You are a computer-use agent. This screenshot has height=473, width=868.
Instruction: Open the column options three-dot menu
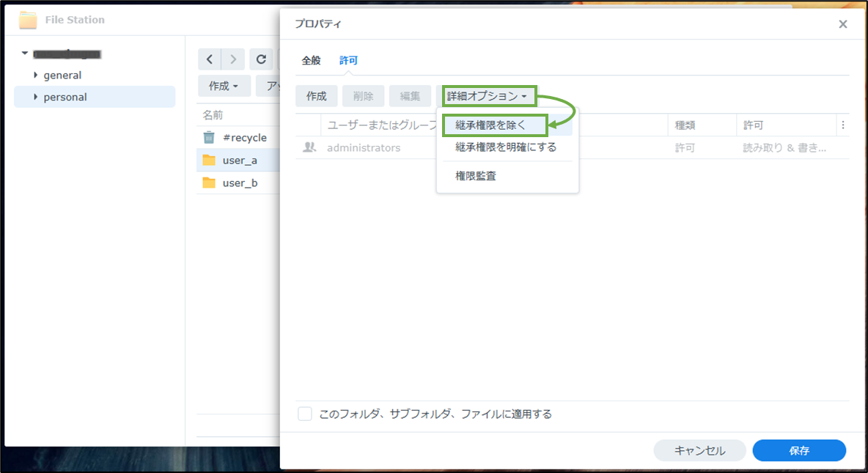842,125
